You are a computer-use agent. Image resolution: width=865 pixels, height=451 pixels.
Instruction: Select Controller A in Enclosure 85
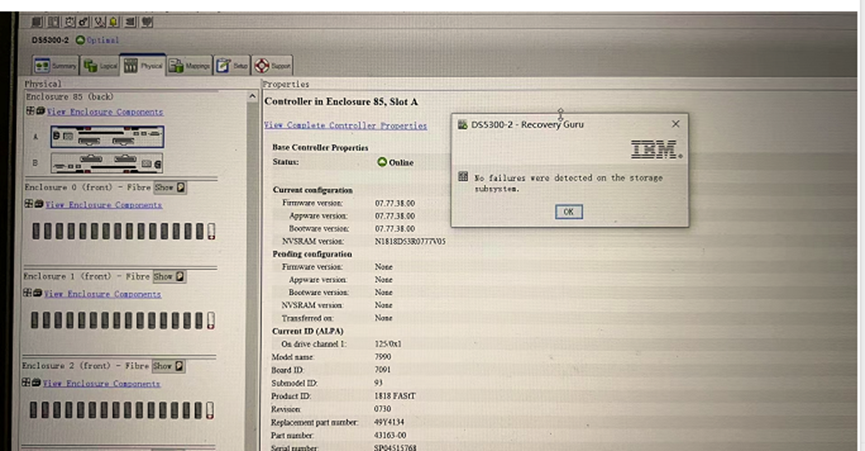tap(105, 135)
